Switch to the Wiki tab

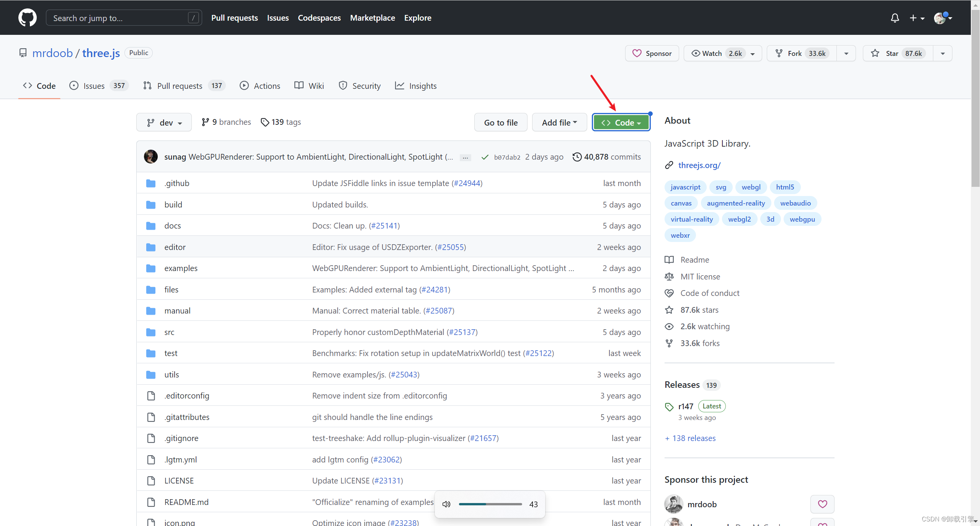point(309,86)
